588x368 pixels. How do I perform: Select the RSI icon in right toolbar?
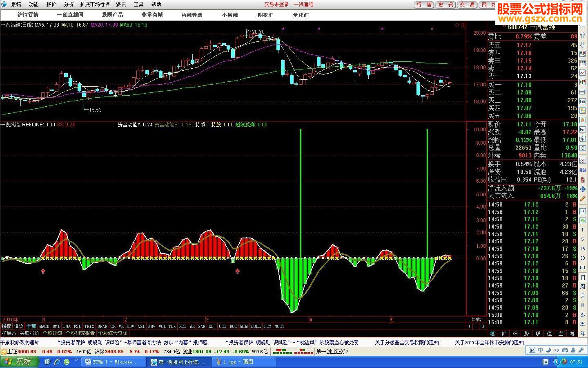click(583, 170)
